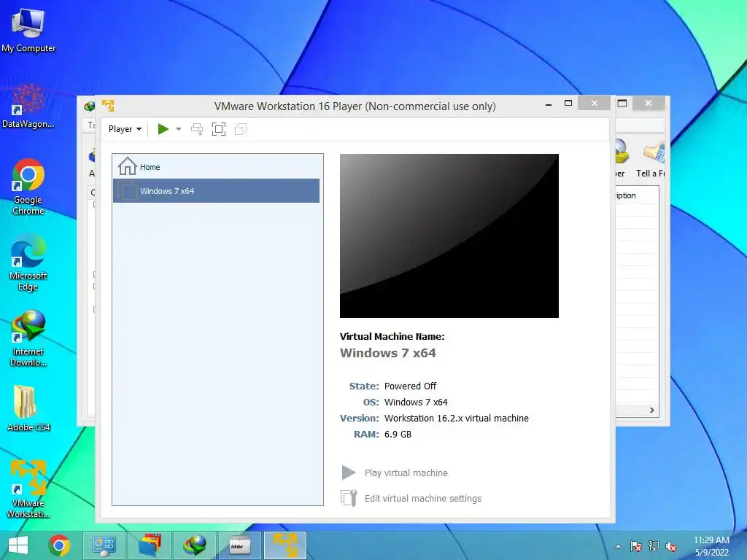Open Microsoft Edge desktop shortcut

tap(28, 262)
